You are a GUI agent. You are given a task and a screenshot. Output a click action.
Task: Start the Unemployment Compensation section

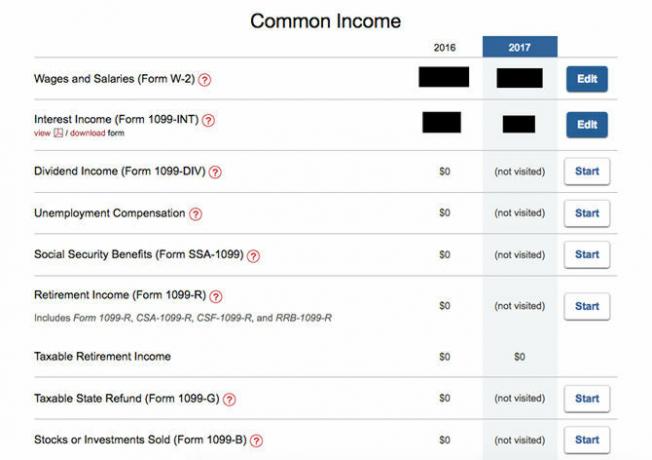[587, 213]
